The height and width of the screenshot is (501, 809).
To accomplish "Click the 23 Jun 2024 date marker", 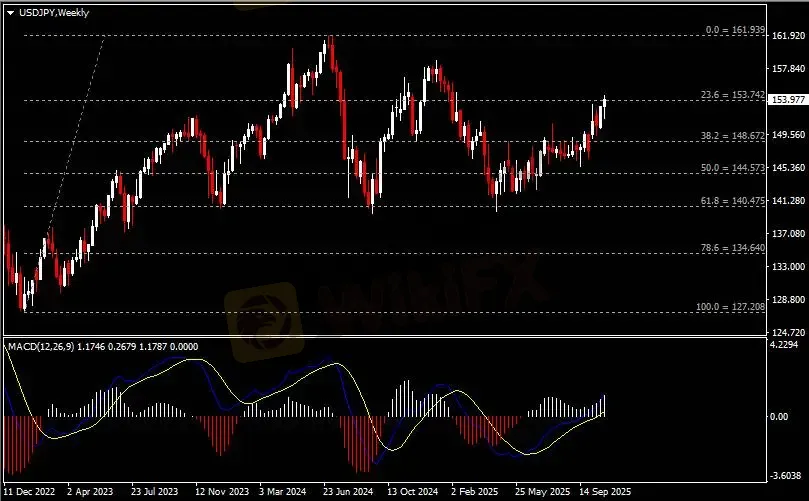I will pyautogui.click(x=347, y=492).
